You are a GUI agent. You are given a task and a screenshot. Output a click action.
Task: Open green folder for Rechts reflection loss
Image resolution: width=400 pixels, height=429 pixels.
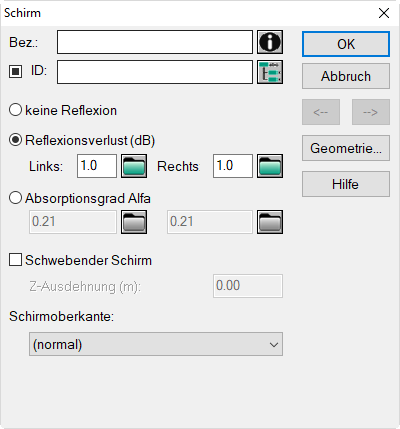tap(270, 166)
